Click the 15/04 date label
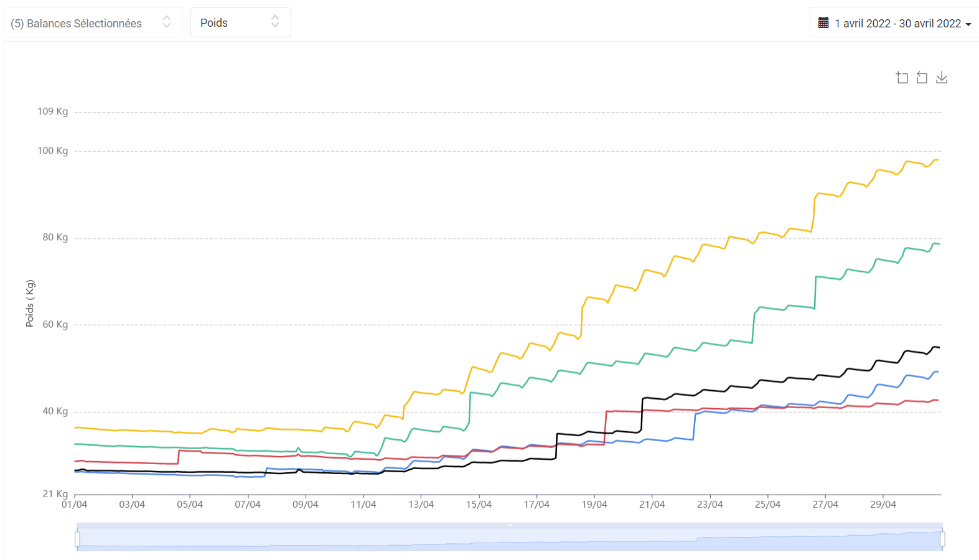This screenshot has width=979, height=560. click(479, 504)
